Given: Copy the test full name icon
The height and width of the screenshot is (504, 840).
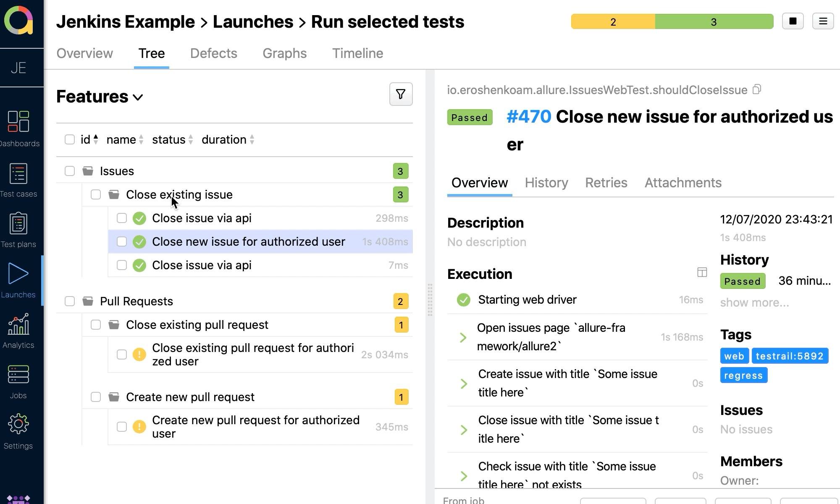Looking at the screenshot, I should coord(757,89).
